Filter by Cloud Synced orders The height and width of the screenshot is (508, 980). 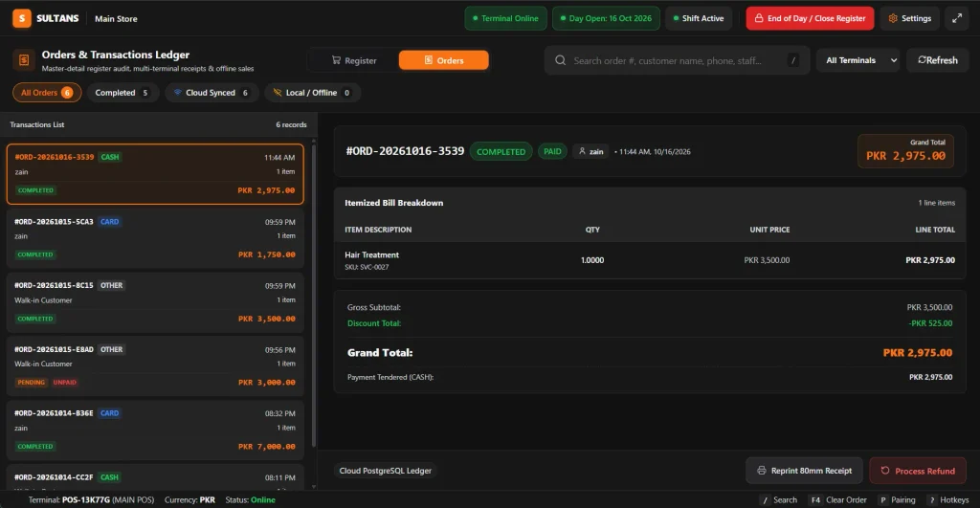pyautogui.click(x=212, y=93)
